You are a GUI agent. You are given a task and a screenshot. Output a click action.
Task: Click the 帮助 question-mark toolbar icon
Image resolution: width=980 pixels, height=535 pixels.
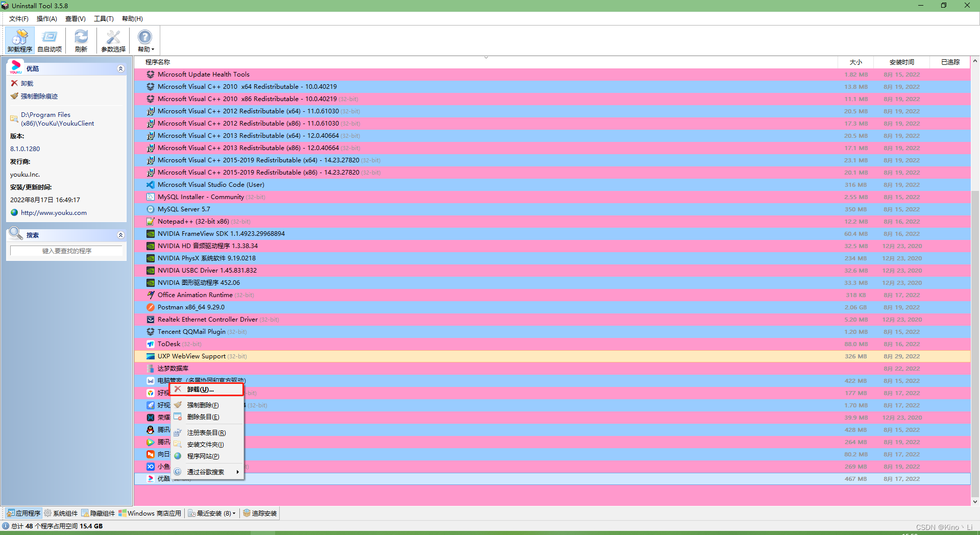[x=145, y=37]
